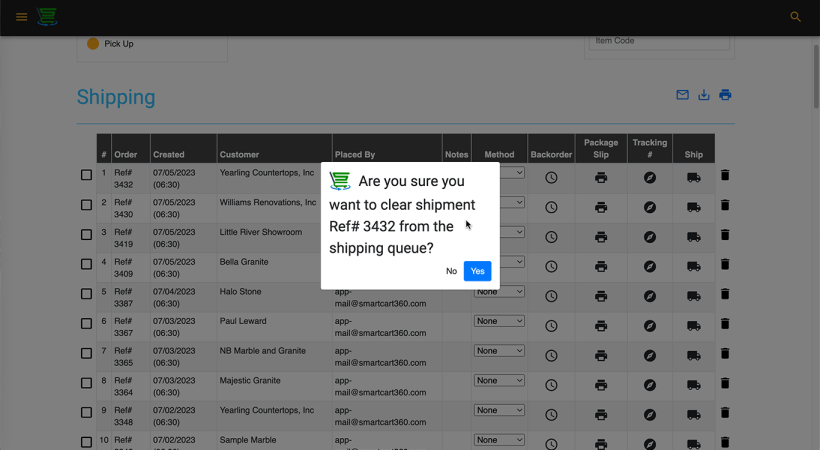Open Method dropdown for NB Marble and Granite
Image resolution: width=820 pixels, height=450 pixels.
point(499,351)
